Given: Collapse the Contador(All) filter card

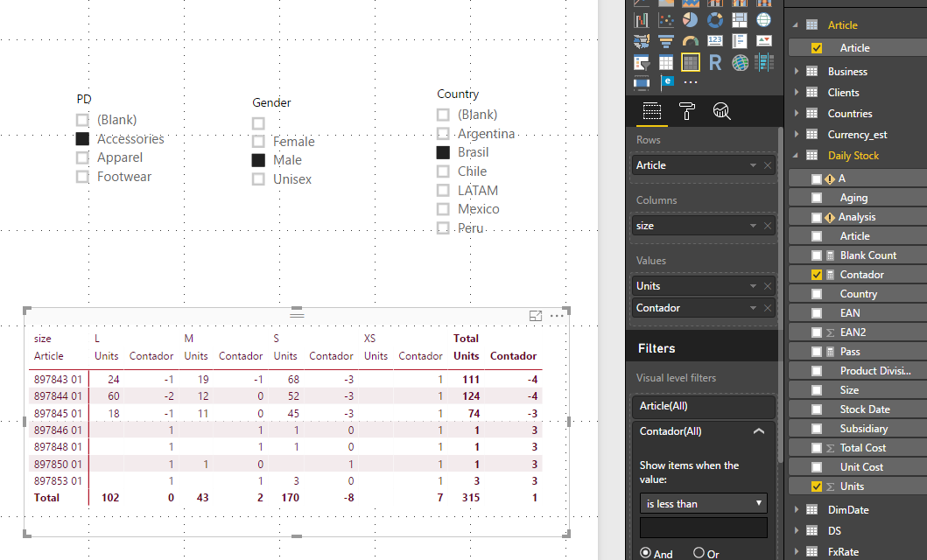Looking at the screenshot, I should click(x=759, y=431).
